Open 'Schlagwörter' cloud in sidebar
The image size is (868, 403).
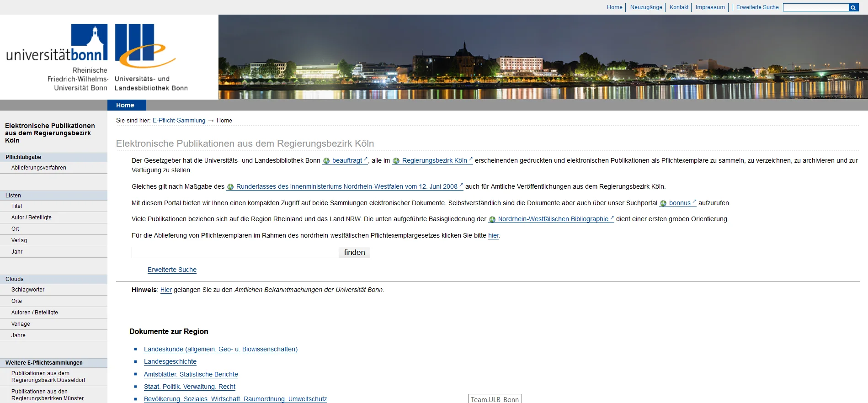(28, 290)
